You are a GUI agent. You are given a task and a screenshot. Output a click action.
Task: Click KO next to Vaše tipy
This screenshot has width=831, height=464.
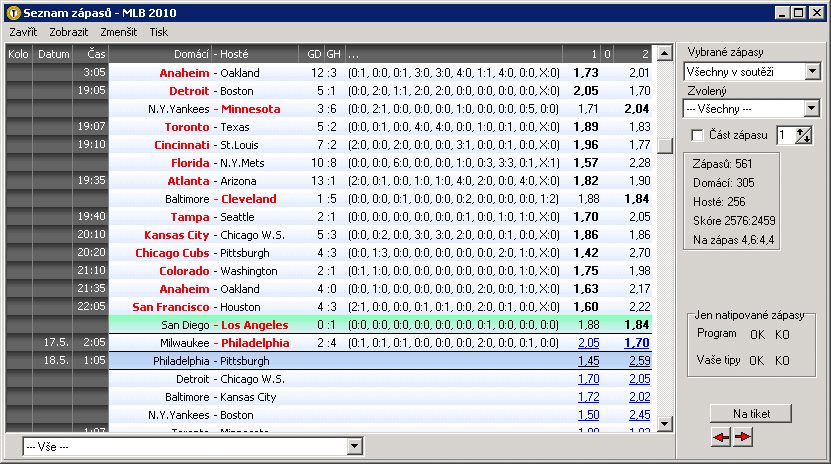(x=782, y=361)
